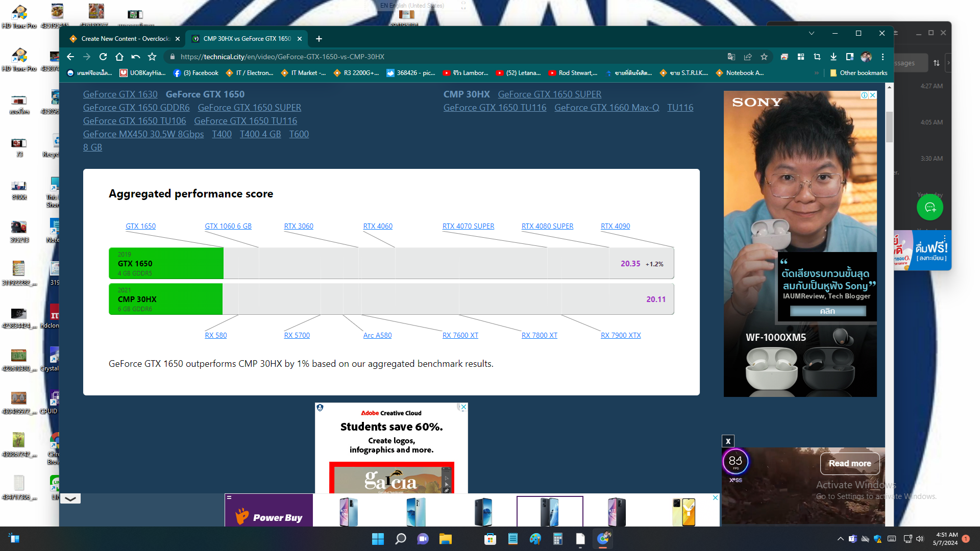Click the RTX 3060 chart label link
This screenshot has width=980, height=551.
tap(299, 226)
